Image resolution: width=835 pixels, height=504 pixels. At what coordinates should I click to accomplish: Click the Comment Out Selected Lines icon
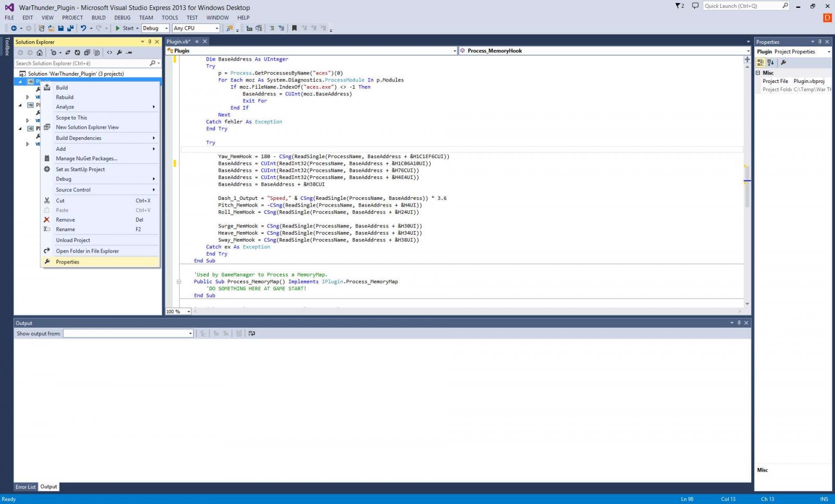(x=271, y=28)
